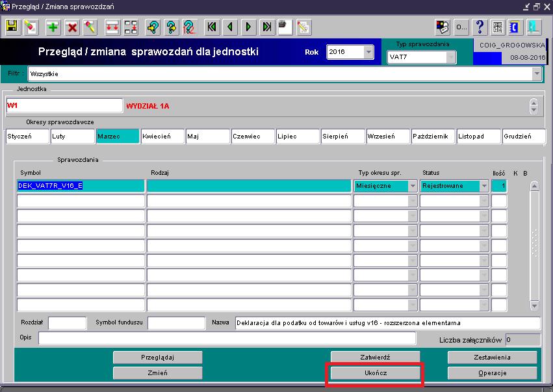The image size is (553, 392).
Task: Switch to the Kwiecień period
Action: tap(162, 137)
